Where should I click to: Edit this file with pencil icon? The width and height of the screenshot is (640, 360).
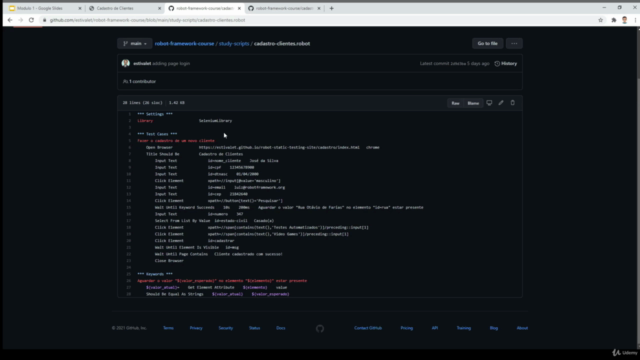click(x=501, y=103)
